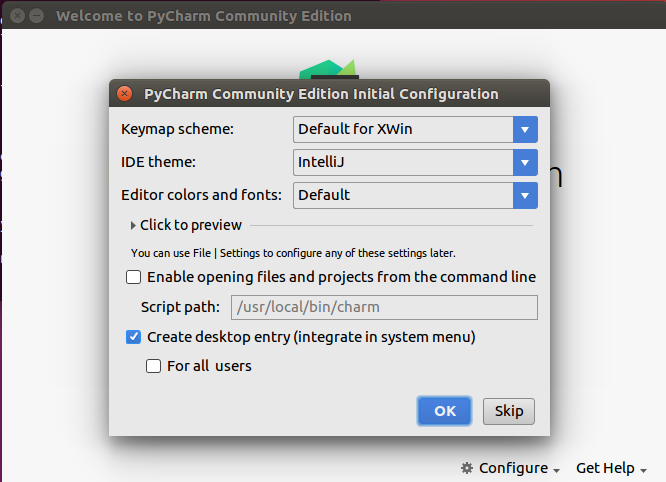Image resolution: width=666 pixels, height=482 pixels.
Task: Click the PyCharm logo in Welcome window
Action: pos(328,69)
